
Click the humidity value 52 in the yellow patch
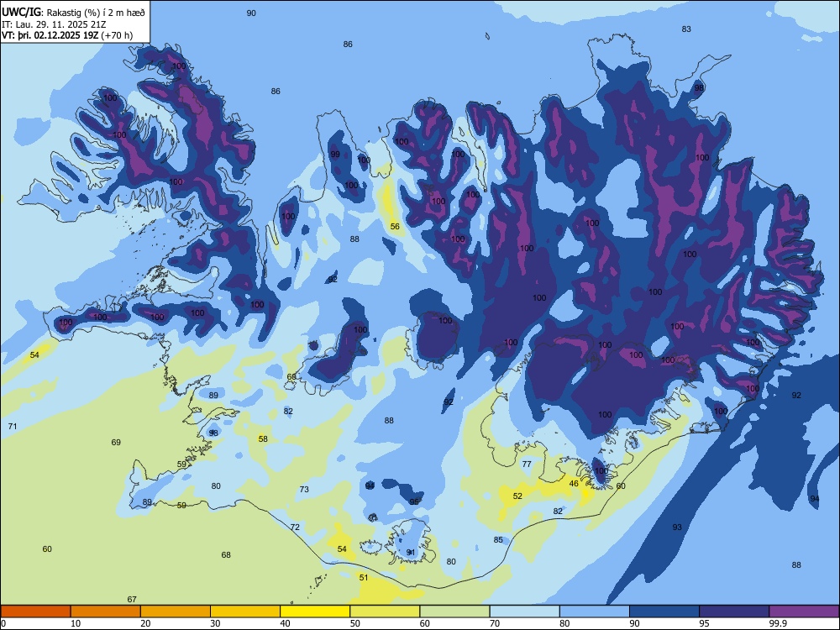coord(517,496)
